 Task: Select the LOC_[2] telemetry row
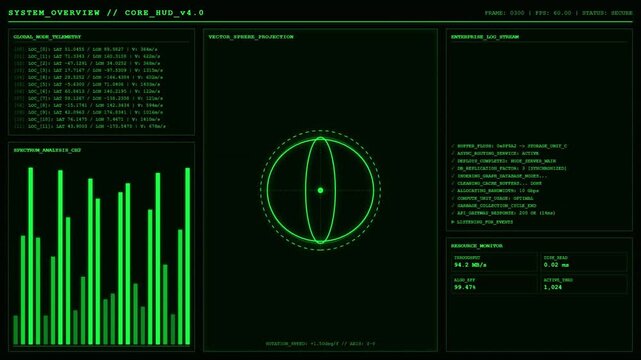87,63
